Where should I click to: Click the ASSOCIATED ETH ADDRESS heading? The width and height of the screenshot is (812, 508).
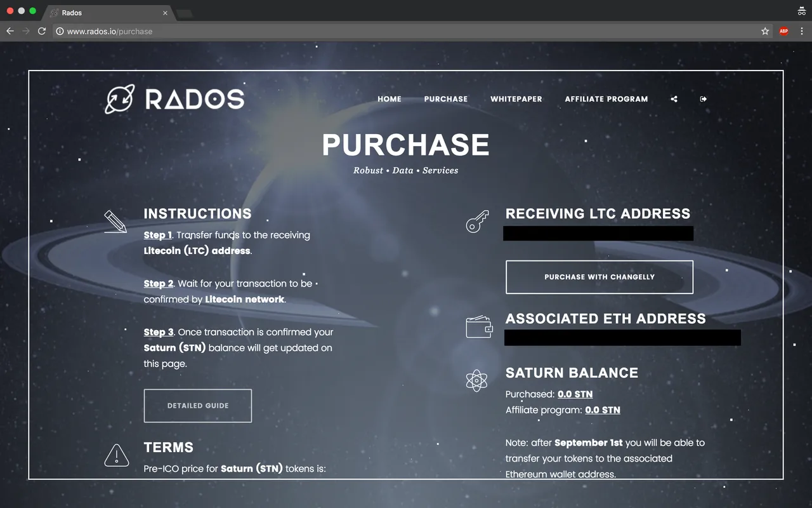pyautogui.click(x=606, y=319)
